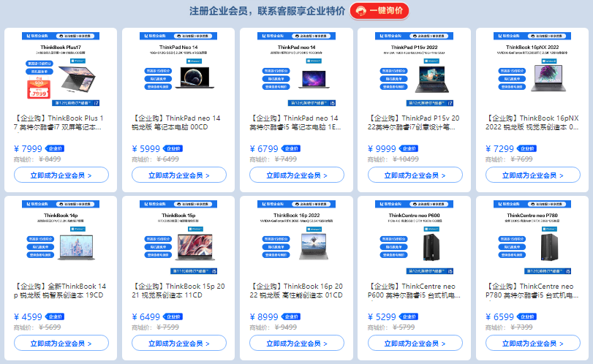The width and height of the screenshot is (593, 364).
Task: Click the 一键询价 inquiry button
Action: (379, 10)
